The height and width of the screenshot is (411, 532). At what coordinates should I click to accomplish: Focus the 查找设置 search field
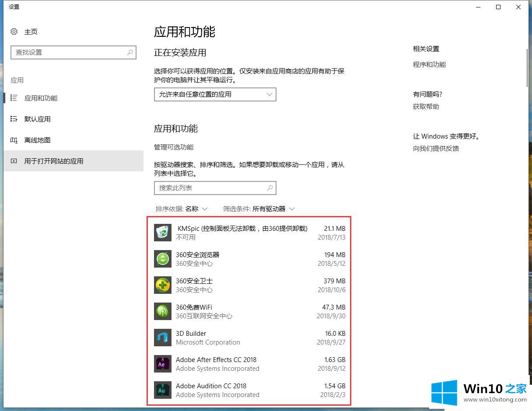[73, 52]
